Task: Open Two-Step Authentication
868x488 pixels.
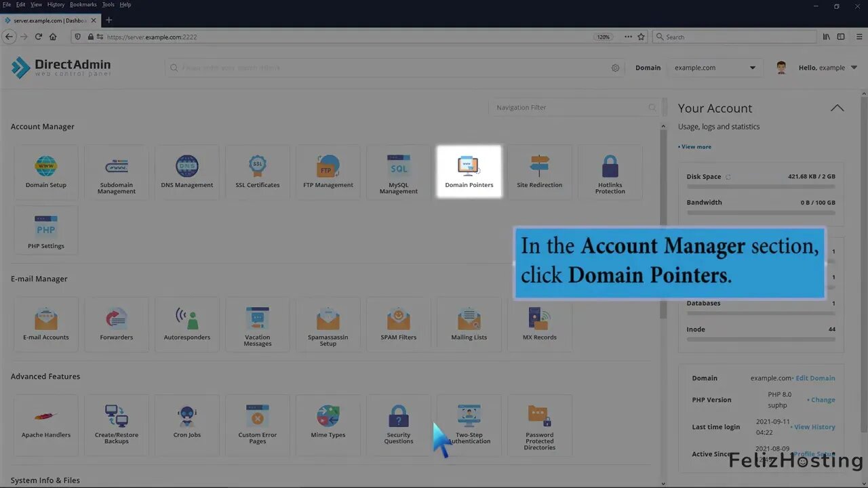Action: click(x=469, y=425)
